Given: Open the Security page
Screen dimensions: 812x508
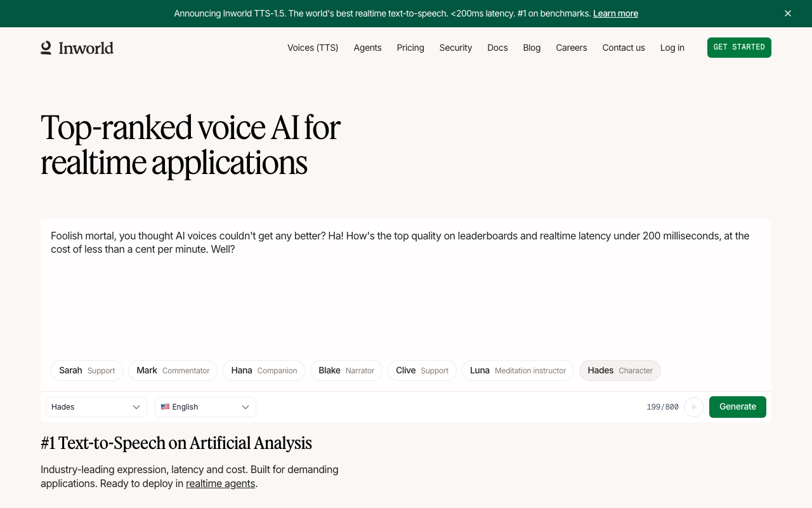Looking at the screenshot, I should point(455,48).
